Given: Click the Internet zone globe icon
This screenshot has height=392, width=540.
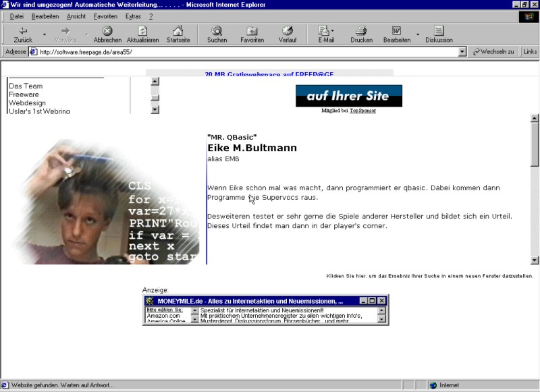Looking at the screenshot, I should 433,385.
